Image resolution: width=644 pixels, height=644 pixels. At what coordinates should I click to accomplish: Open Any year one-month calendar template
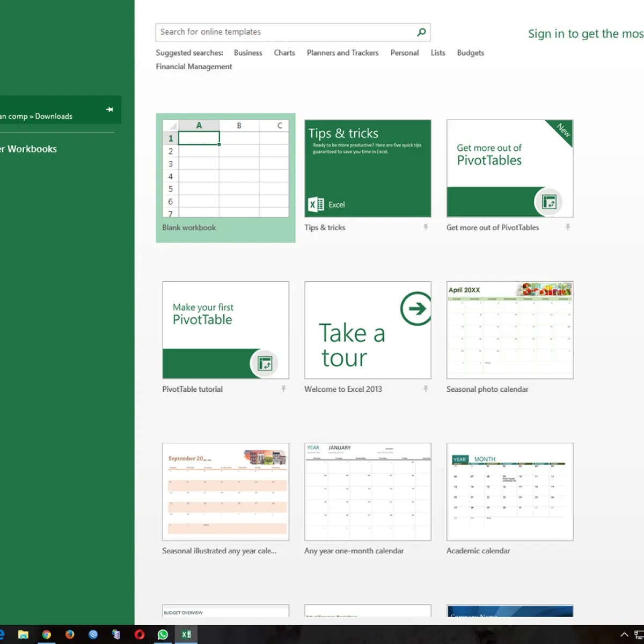click(x=368, y=492)
